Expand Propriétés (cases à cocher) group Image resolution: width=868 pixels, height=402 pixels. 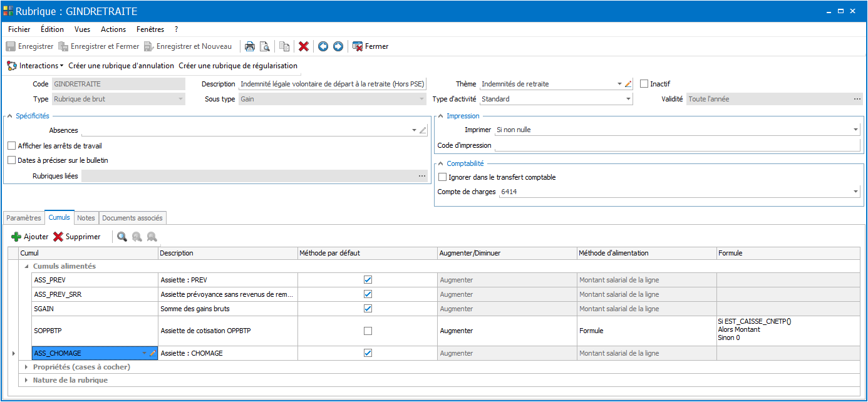pyautogui.click(x=26, y=367)
